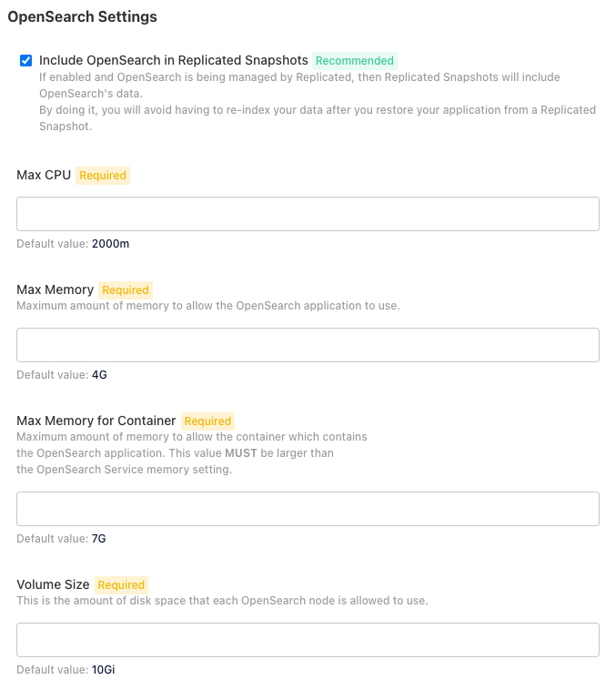Click the 10Gi default value text
Viewport: 616px width, 690px height.
[104, 670]
